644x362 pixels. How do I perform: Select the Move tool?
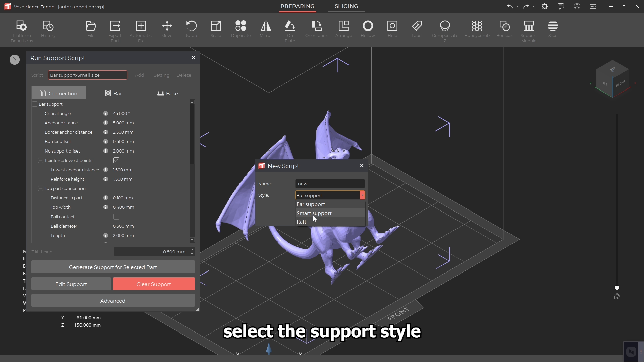(167, 29)
